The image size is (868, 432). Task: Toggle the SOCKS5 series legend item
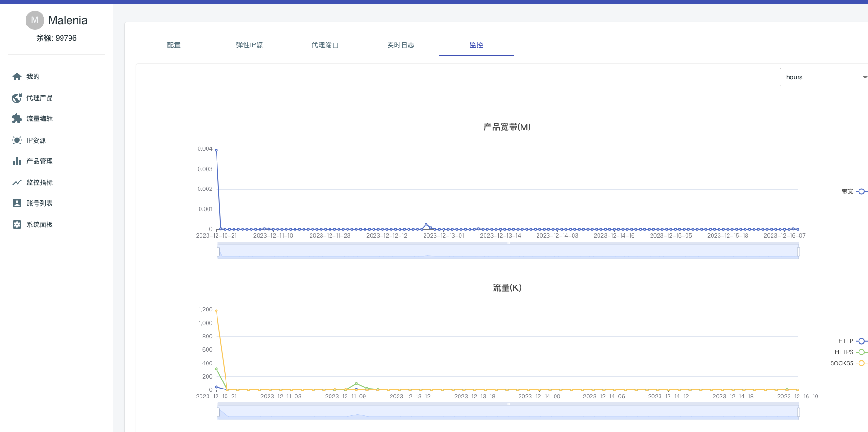click(849, 363)
